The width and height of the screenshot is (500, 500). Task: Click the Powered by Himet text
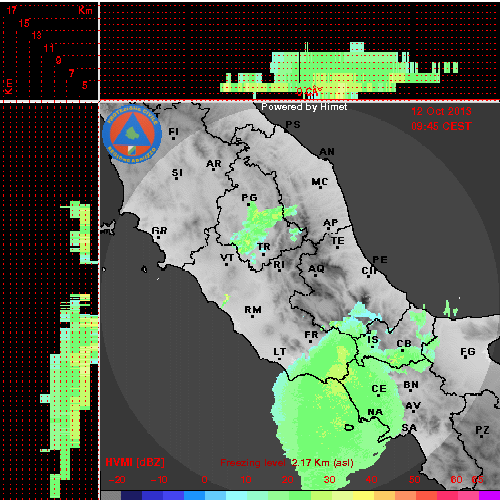click(304, 107)
